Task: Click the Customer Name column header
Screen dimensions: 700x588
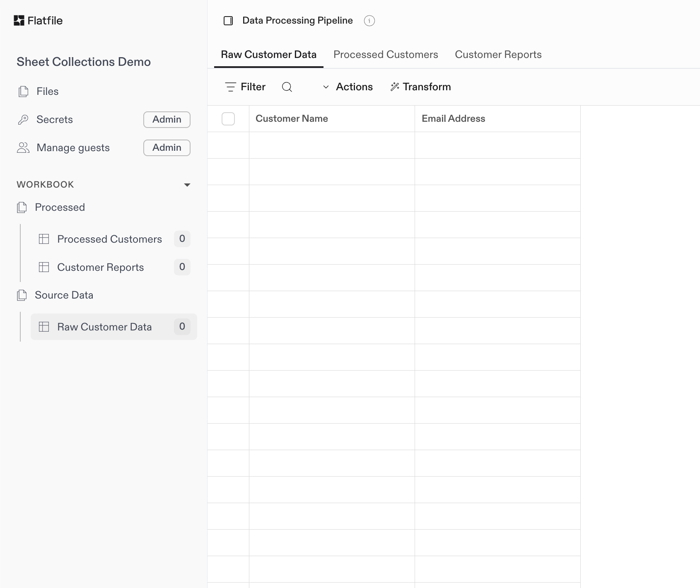Action: tap(332, 119)
